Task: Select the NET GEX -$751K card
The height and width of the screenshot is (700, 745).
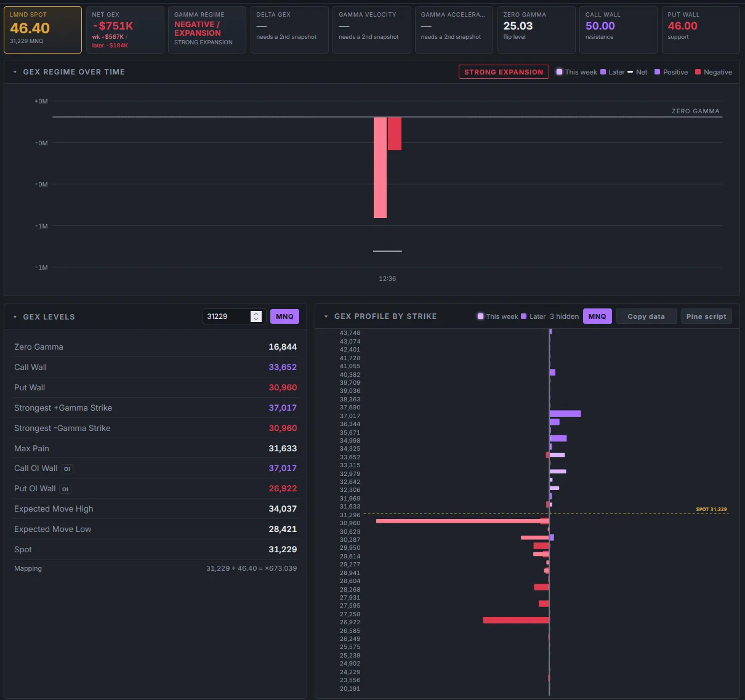Action: pos(125,30)
